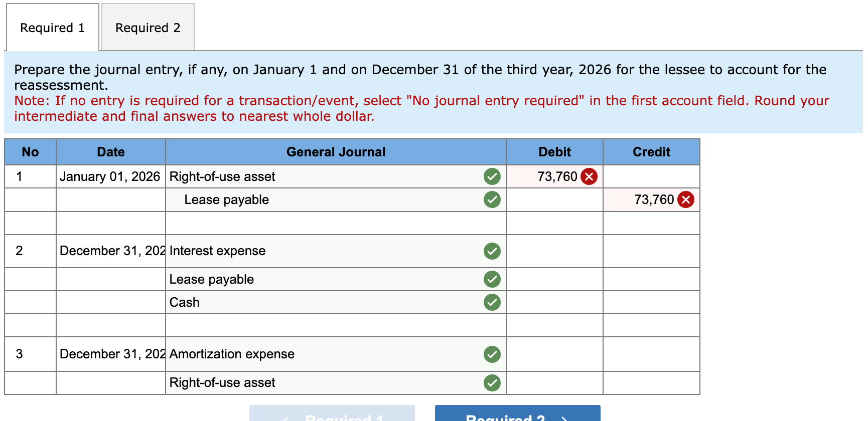Click the No column header
Viewport: 868px width, 421px height.
(30, 152)
